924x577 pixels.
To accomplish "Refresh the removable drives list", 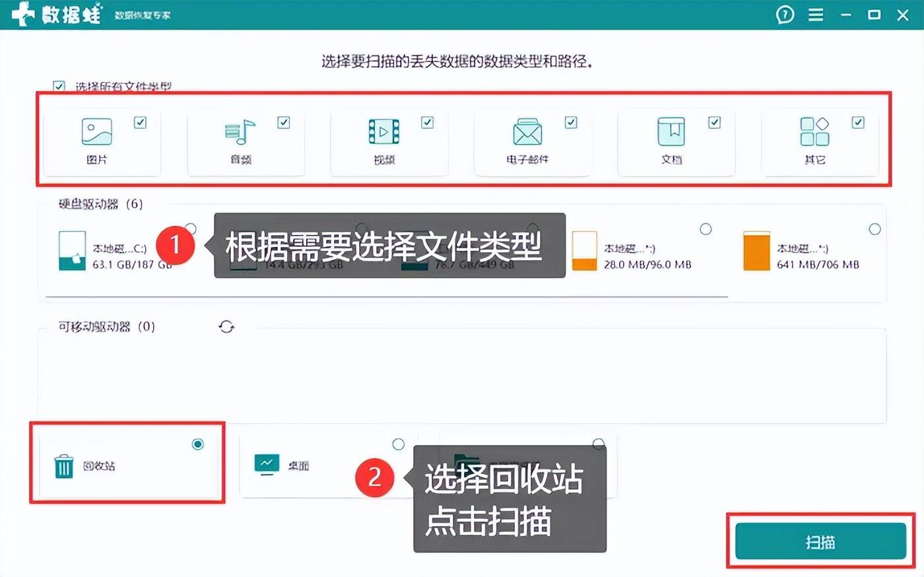I will pos(226,326).
